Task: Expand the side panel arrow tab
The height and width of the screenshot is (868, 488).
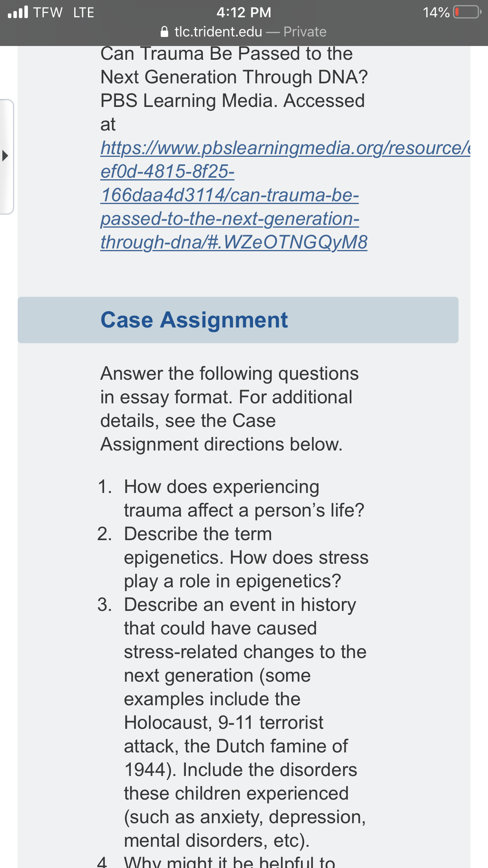Action: point(6,156)
